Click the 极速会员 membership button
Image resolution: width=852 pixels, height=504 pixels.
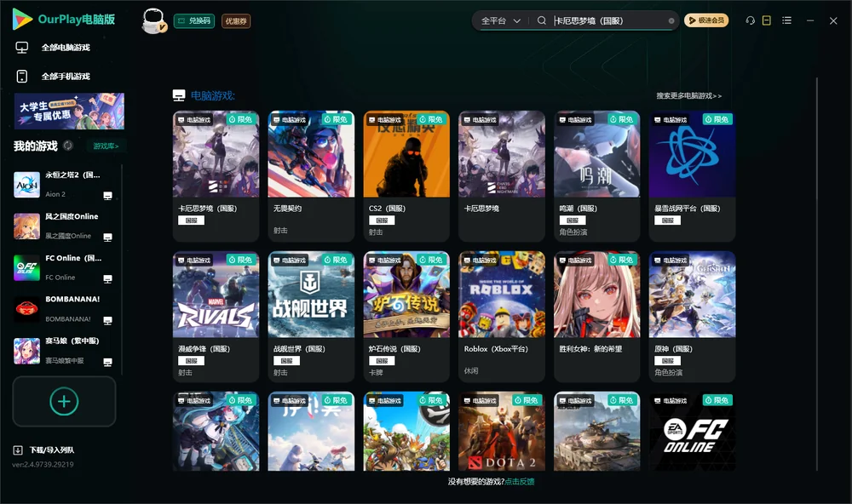[706, 20]
